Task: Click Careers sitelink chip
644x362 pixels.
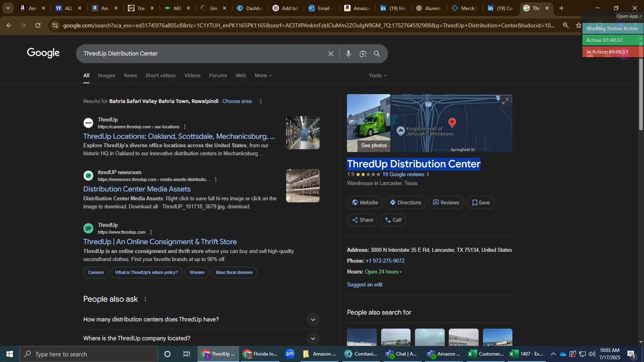Action: pyautogui.click(x=96, y=273)
